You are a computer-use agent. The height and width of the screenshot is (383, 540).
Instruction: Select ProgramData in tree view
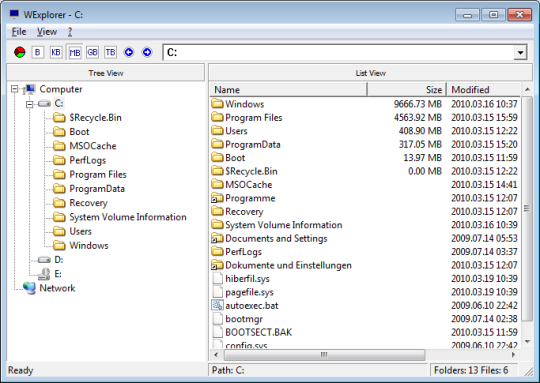(x=97, y=189)
